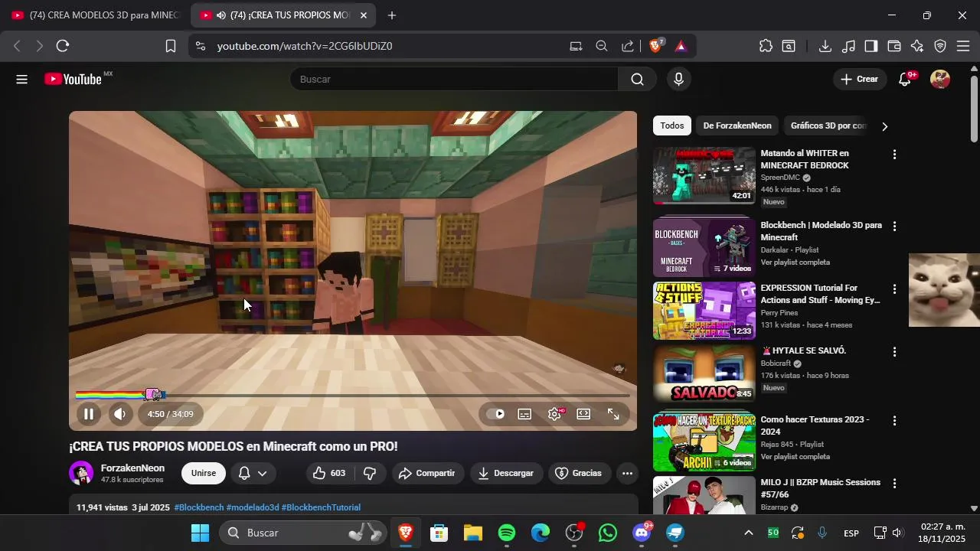Open Matando al WHITER video thumbnail
The image size is (980, 551).
704,175
